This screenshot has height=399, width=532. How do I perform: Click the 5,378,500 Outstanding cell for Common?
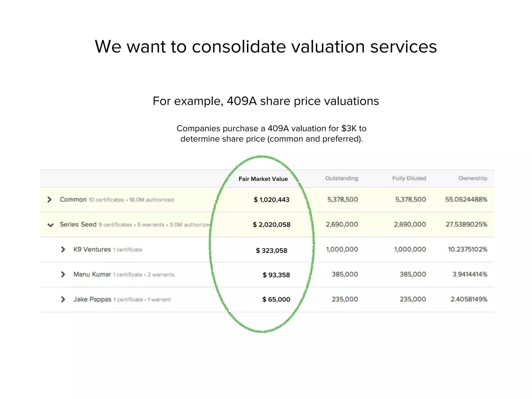pyautogui.click(x=343, y=199)
